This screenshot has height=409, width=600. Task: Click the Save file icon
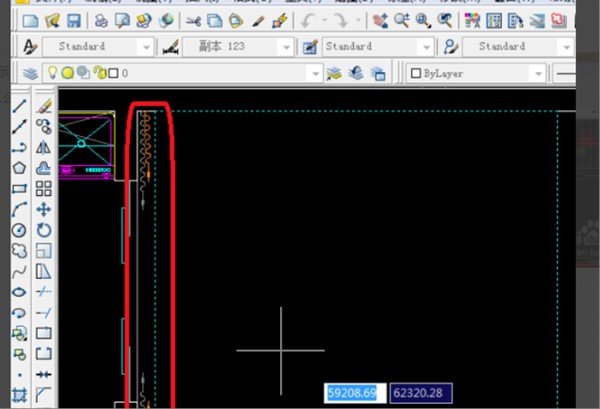coord(73,20)
